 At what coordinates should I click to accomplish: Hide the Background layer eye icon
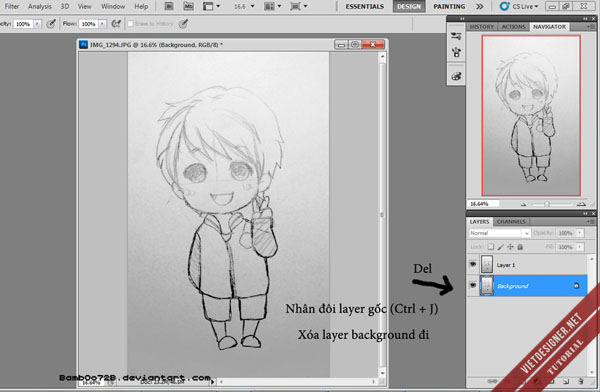pos(473,285)
